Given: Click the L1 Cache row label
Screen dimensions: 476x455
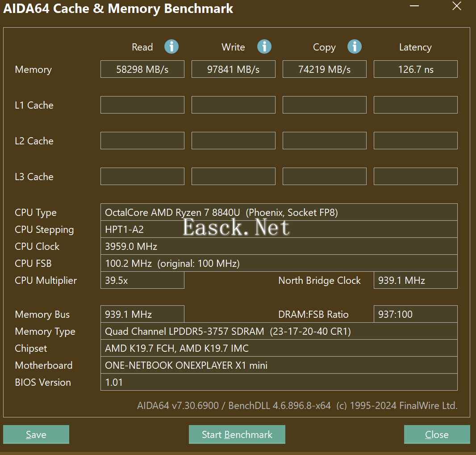Looking at the screenshot, I should point(34,105).
